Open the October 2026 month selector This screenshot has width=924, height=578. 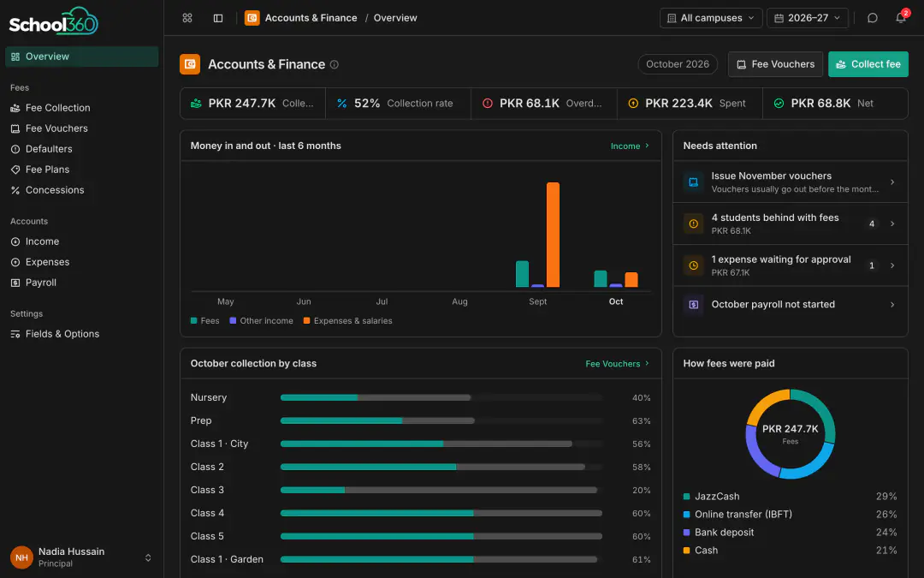tap(677, 64)
